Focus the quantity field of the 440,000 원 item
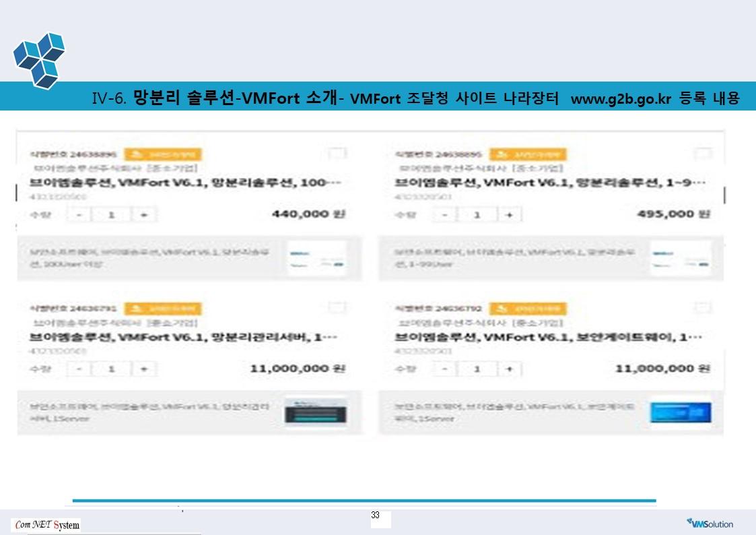Viewport: 756px width, 535px height. (x=111, y=215)
